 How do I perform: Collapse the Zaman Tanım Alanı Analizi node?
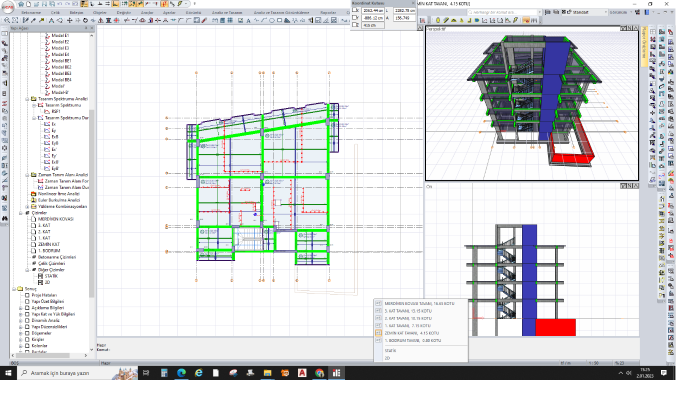(x=27, y=175)
